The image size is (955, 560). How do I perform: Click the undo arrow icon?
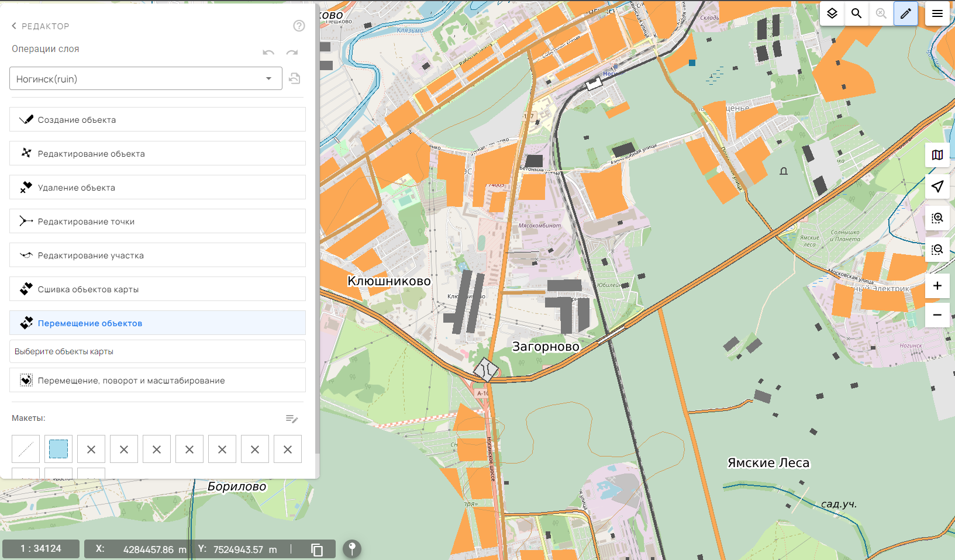point(268,53)
